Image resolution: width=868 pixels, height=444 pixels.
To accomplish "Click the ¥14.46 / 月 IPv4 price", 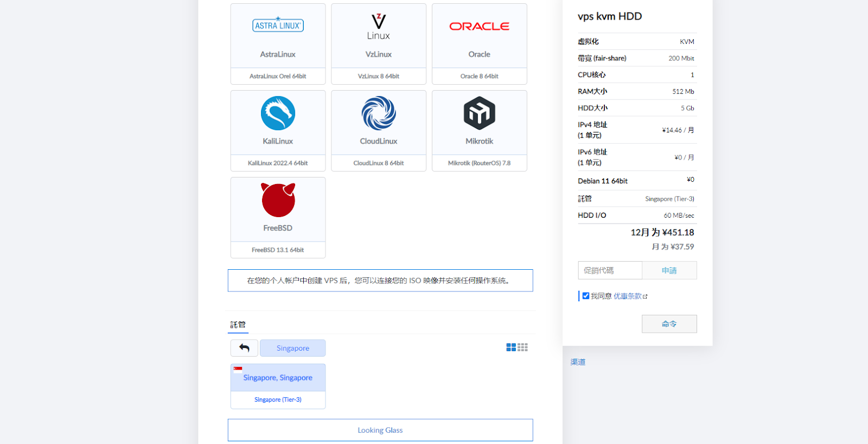I will 678,130.
